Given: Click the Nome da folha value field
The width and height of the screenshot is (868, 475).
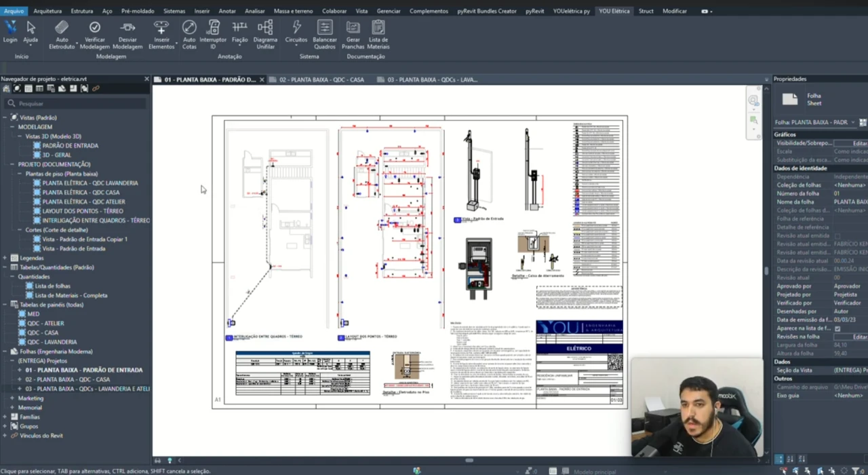Looking at the screenshot, I should 850,202.
